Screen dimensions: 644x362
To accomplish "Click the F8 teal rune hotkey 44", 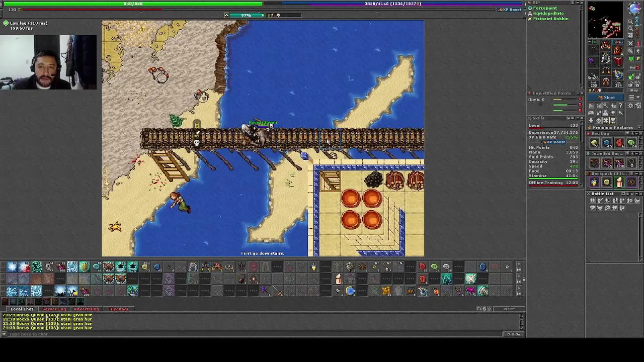I will [x=97, y=267].
